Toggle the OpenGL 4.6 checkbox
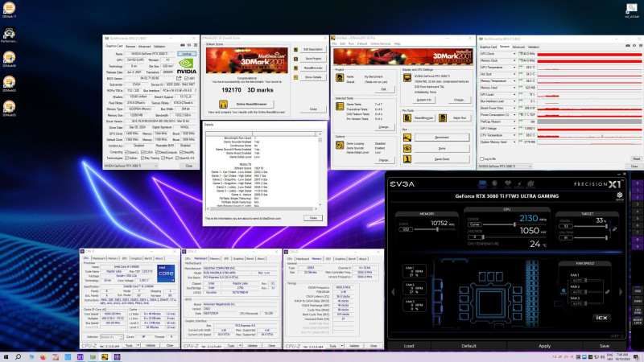 tap(177, 158)
